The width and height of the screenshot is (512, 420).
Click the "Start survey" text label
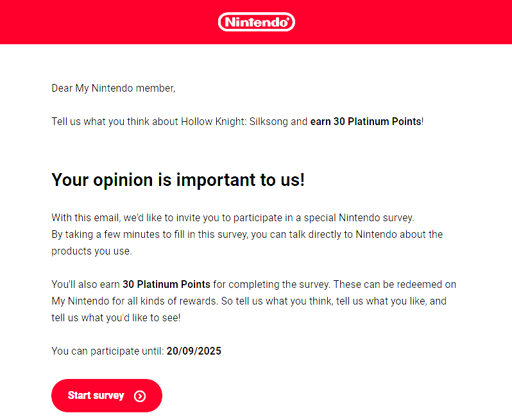pos(96,396)
